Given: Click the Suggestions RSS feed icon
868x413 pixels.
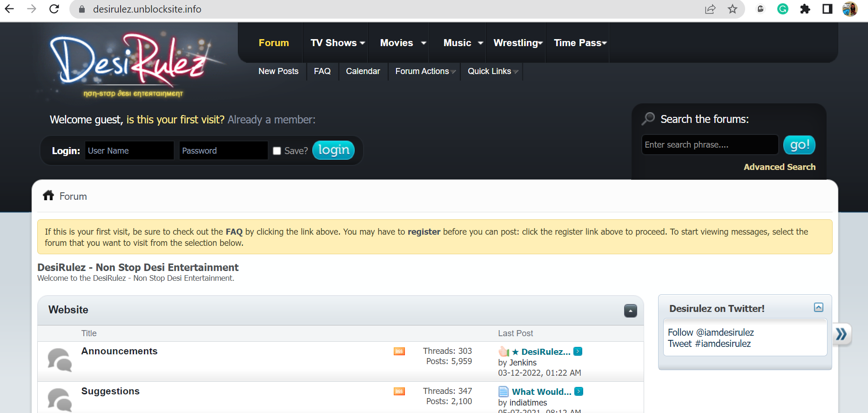Looking at the screenshot, I should click(x=399, y=392).
